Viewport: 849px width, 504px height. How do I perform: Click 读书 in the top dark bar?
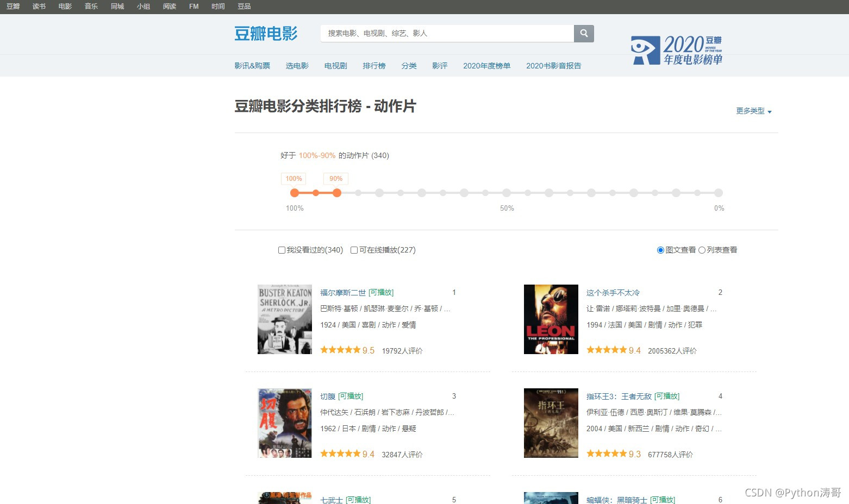[39, 7]
